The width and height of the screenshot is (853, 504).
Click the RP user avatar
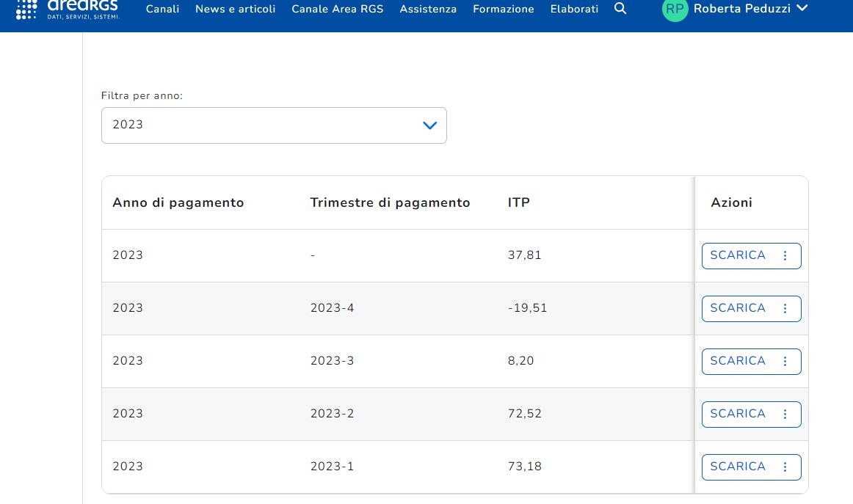pyautogui.click(x=675, y=9)
